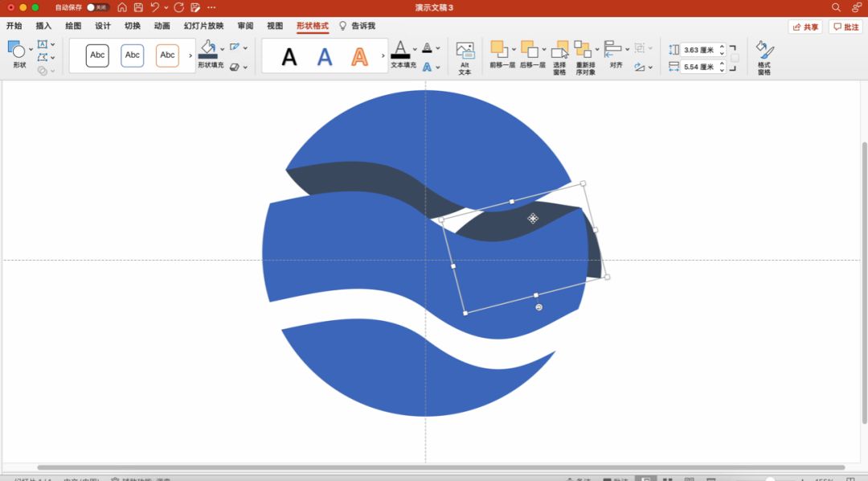The width and height of the screenshot is (868, 481).
Task: Click the 后移一层 (Send Backward) icon
Action: click(529, 49)
